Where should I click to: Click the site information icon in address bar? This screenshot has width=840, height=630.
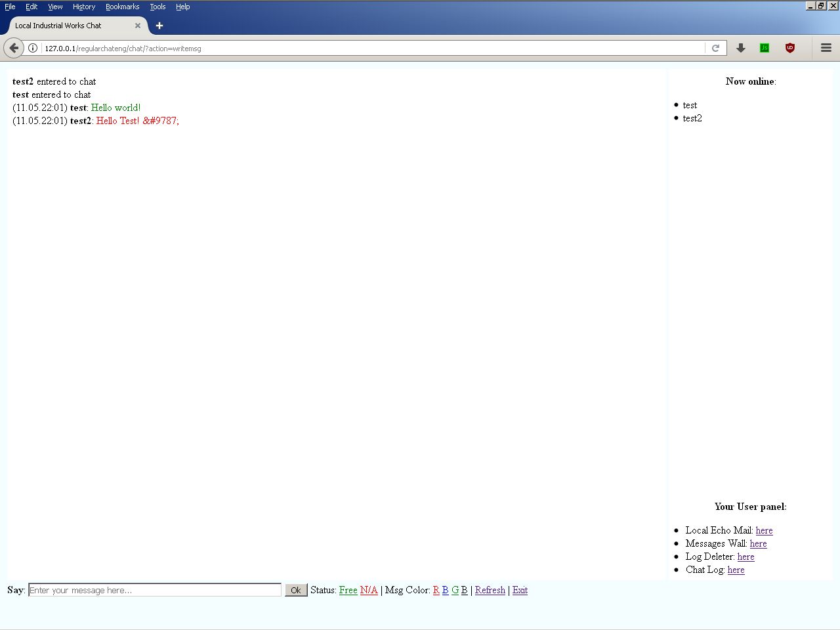click(32, 48)
